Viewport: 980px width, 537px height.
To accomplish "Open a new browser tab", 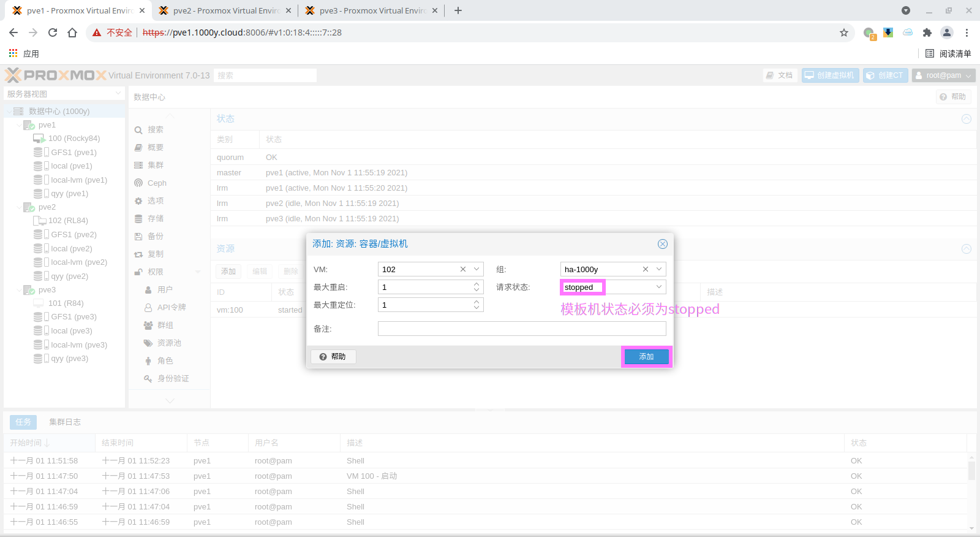I will (x=458, y=10).
